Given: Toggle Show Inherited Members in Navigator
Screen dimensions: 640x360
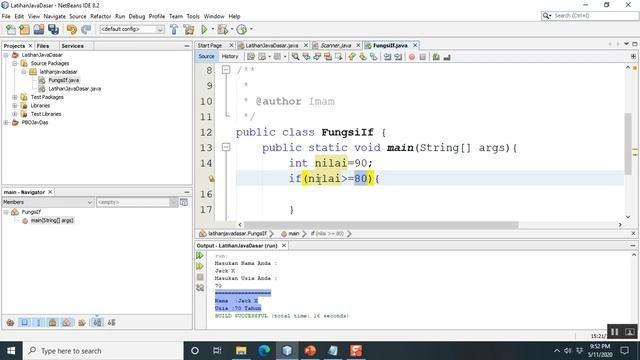Looking at the screenshot, I should coord(11,322).
